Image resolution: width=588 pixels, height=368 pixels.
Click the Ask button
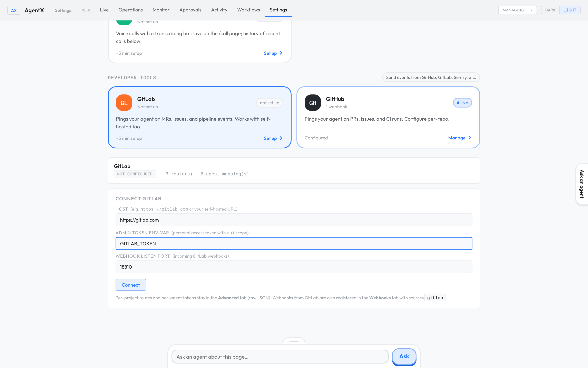[x=404, y=356]
